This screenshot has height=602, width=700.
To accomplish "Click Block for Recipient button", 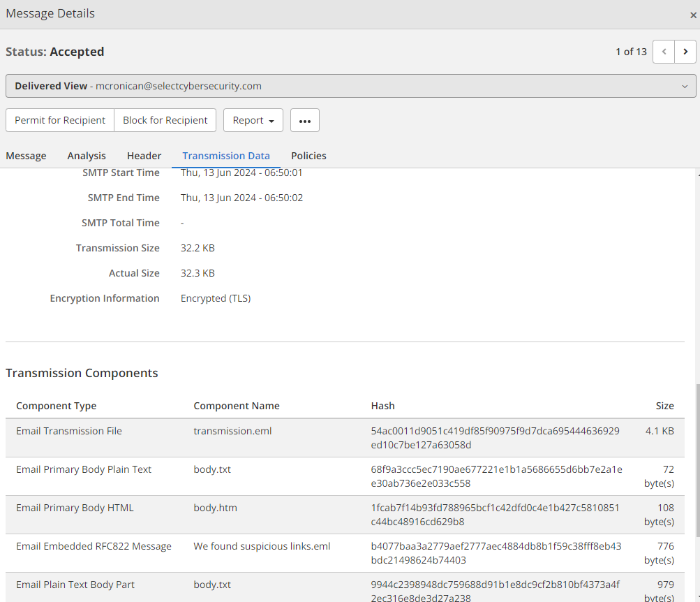I will coord(165,120).
